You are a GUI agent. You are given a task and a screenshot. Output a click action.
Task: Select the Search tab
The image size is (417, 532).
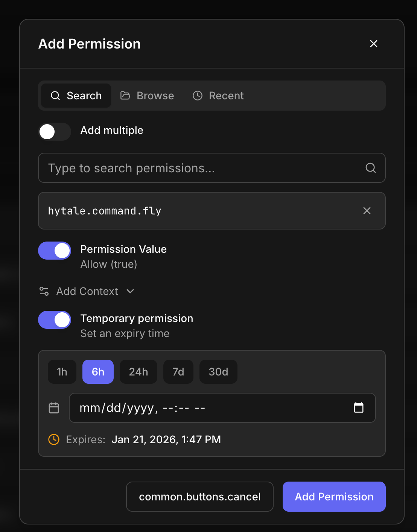(x=76, y=96)
